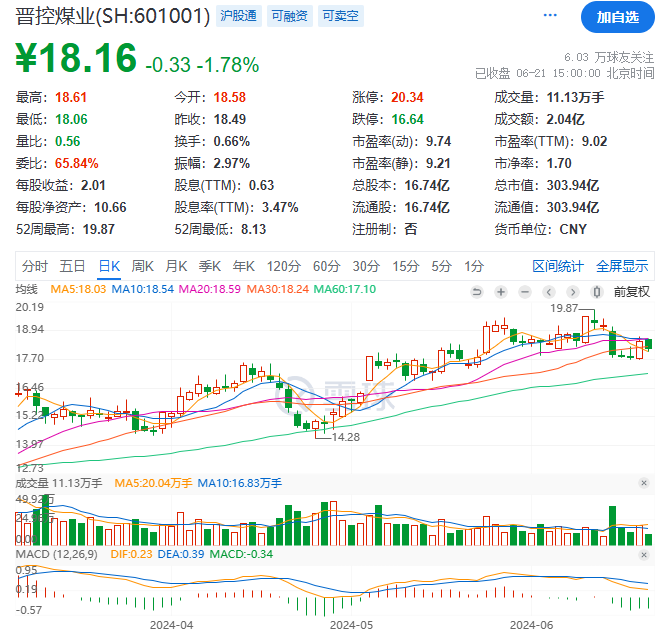The height and width of the screenshot is (636, 668).
Task: Switch to the 120分 chart tab
Action: pos(284,266)
